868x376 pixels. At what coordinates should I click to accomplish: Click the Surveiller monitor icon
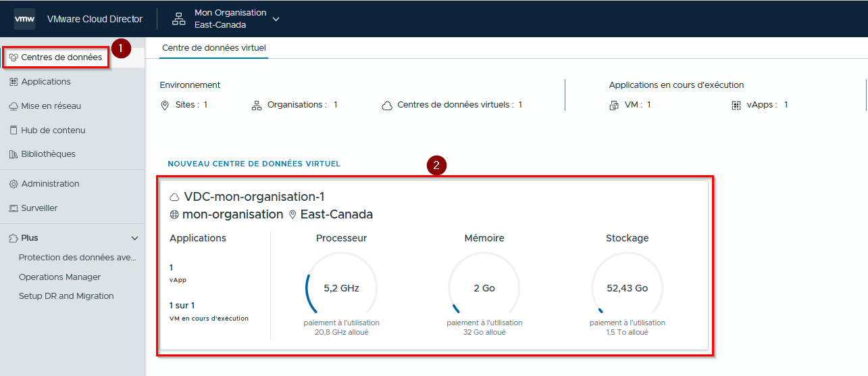14,208
